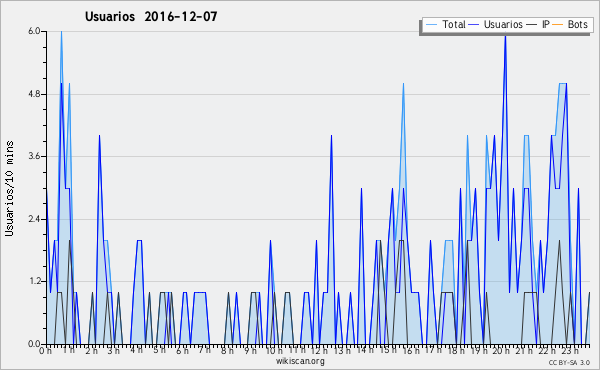Click the 4 h tick on x-axis
This screenshot has height=370, width=600.
(x=136, y=350)
